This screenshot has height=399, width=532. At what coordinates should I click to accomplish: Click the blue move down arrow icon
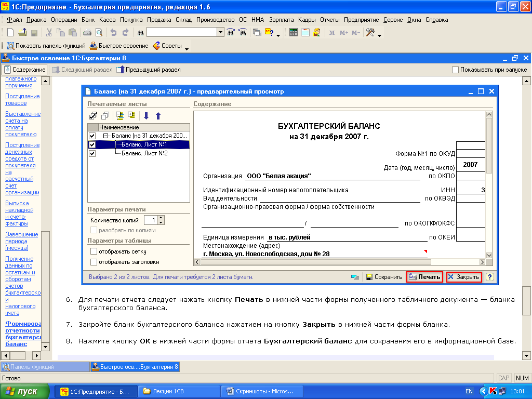tap(146, 116)
